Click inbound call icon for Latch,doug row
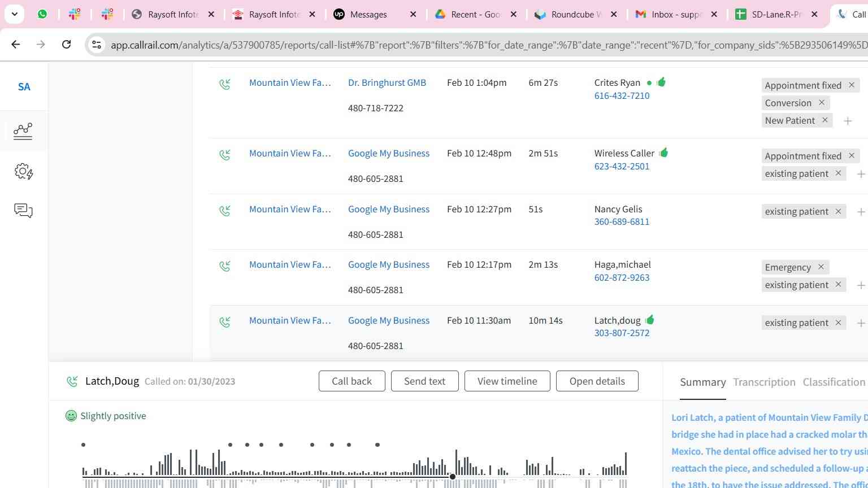 tap(225, 322)
